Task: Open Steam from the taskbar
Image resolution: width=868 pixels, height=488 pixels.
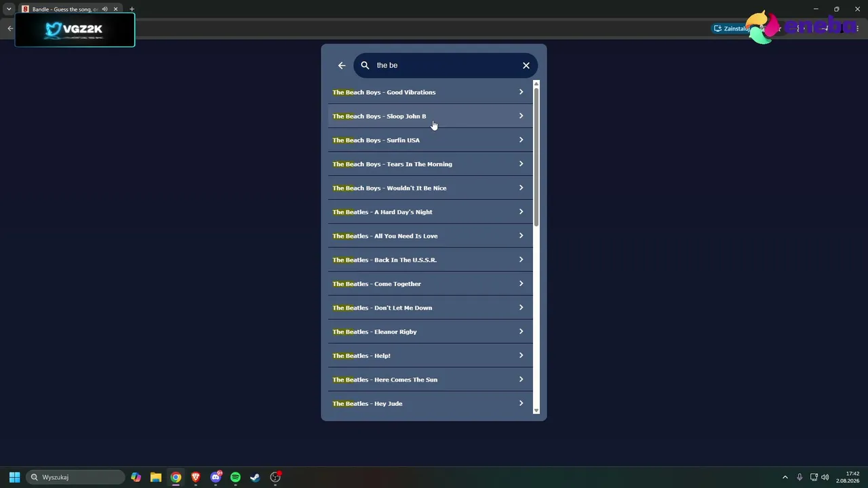Action: pyautogui.click(x=255, y=477)
